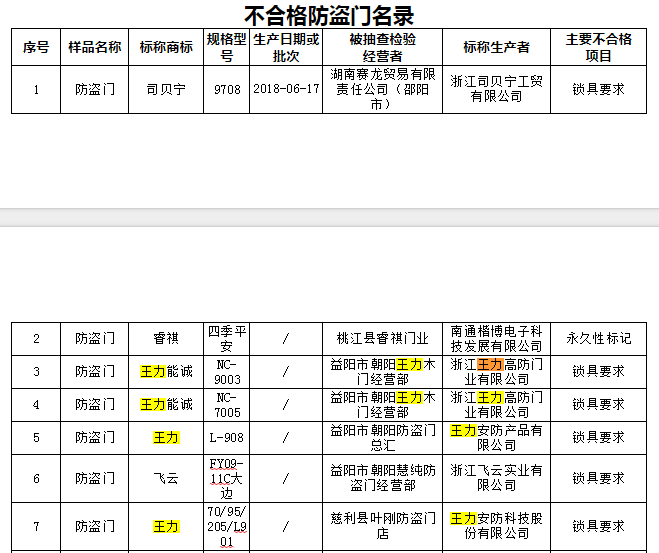
Task: Click the title 不合格防盗门名录
Action: coord(329,16)
